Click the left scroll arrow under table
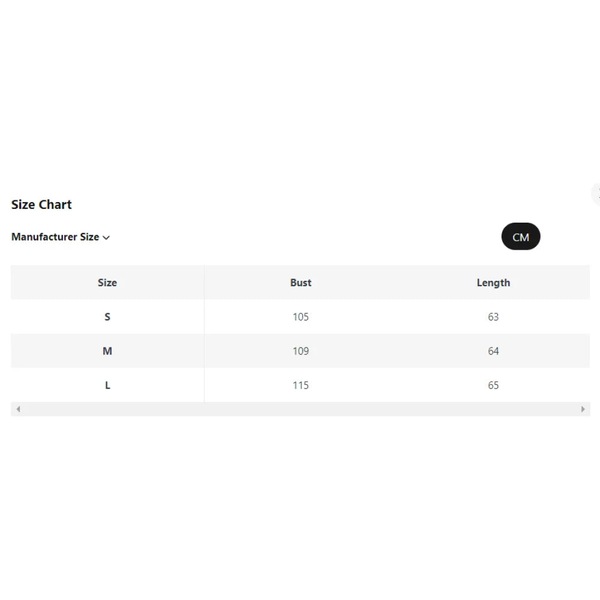 18,409
